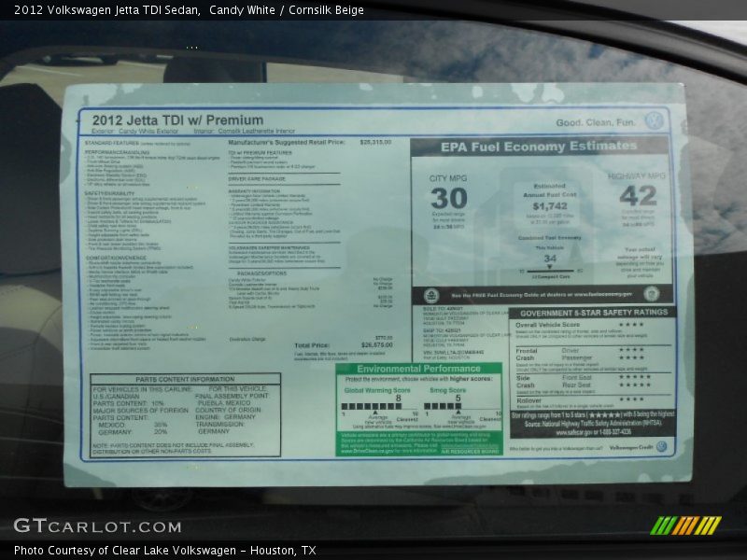
Task: Click the "Packages/Options" section heading
Action: pos(262,273)
